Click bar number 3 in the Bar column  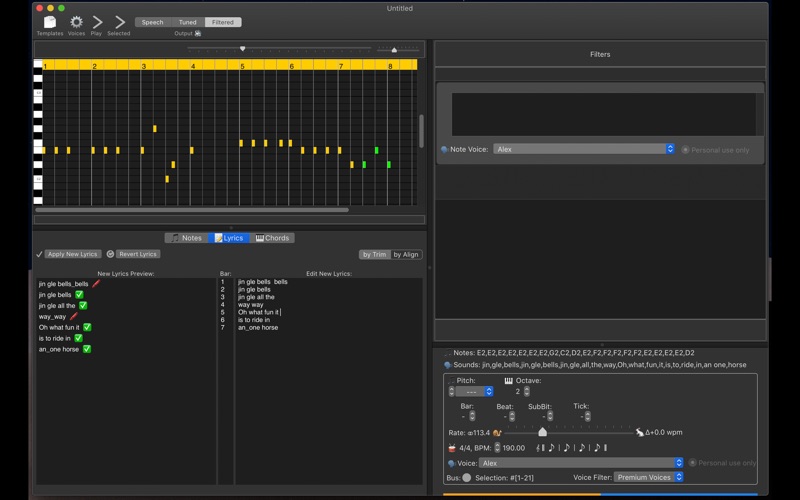click(222, 297)
